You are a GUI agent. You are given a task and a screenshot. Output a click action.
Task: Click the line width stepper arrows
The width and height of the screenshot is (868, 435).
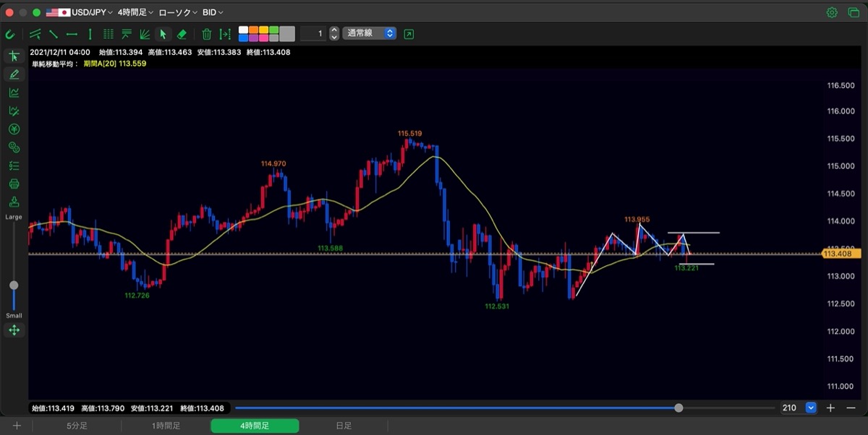click(x=334, y=33)
